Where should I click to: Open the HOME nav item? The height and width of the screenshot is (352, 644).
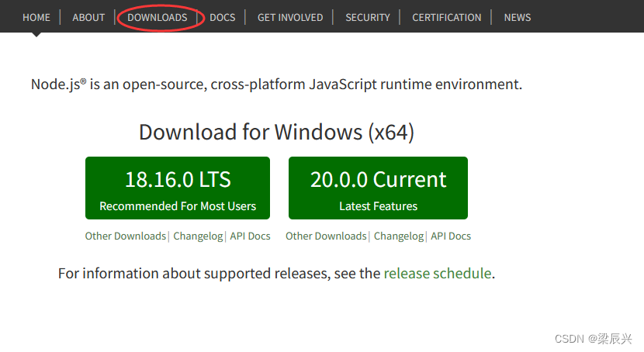click(36, 18)
